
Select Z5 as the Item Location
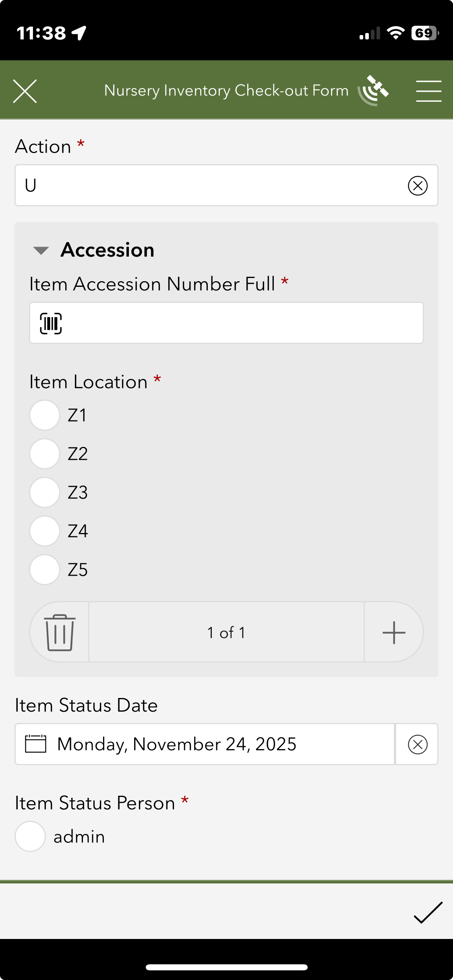pos(44,569)
